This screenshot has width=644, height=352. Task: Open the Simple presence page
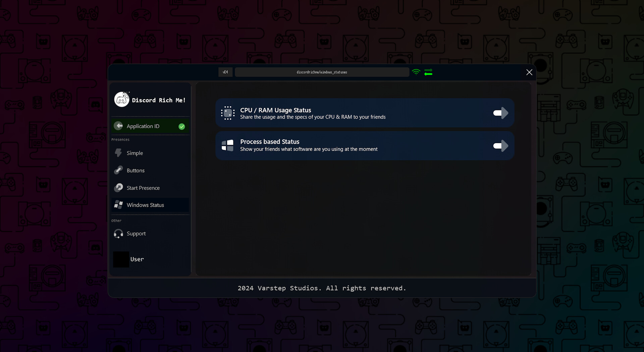(150, 153)
